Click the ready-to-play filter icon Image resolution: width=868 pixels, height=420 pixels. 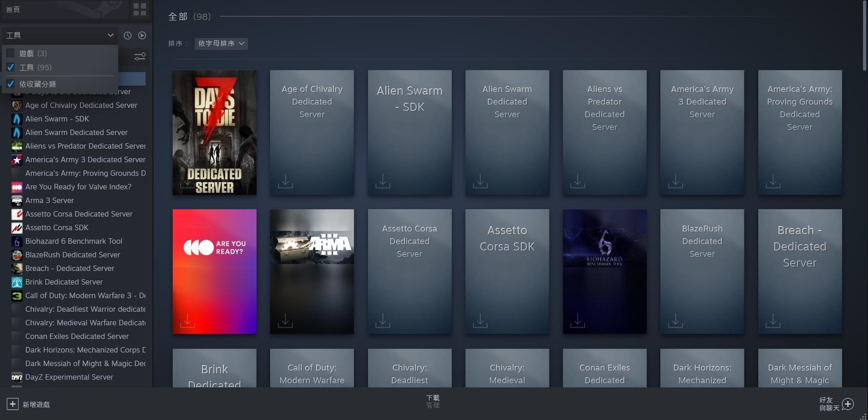click(142, 35)
